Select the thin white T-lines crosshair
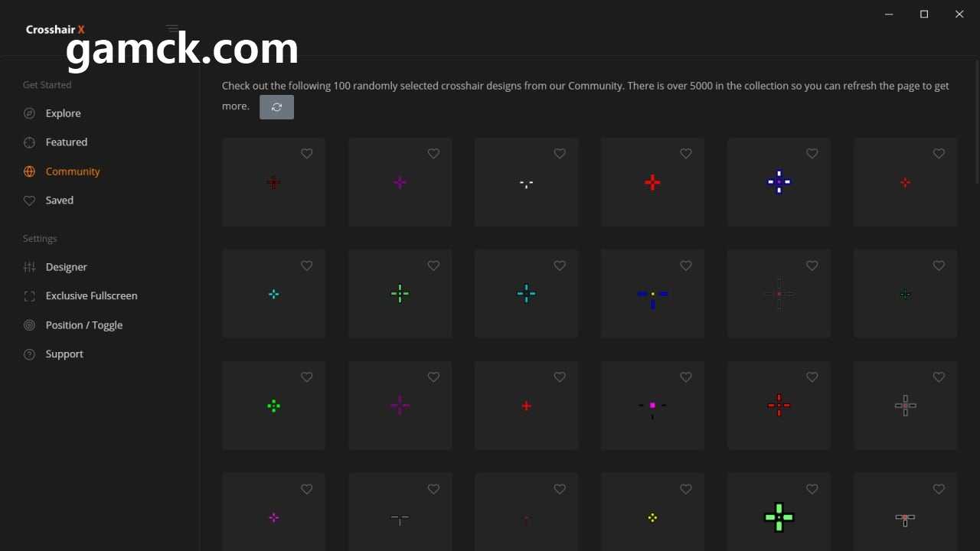Viewport: 980px width, 551px height. tap(400, 512)
